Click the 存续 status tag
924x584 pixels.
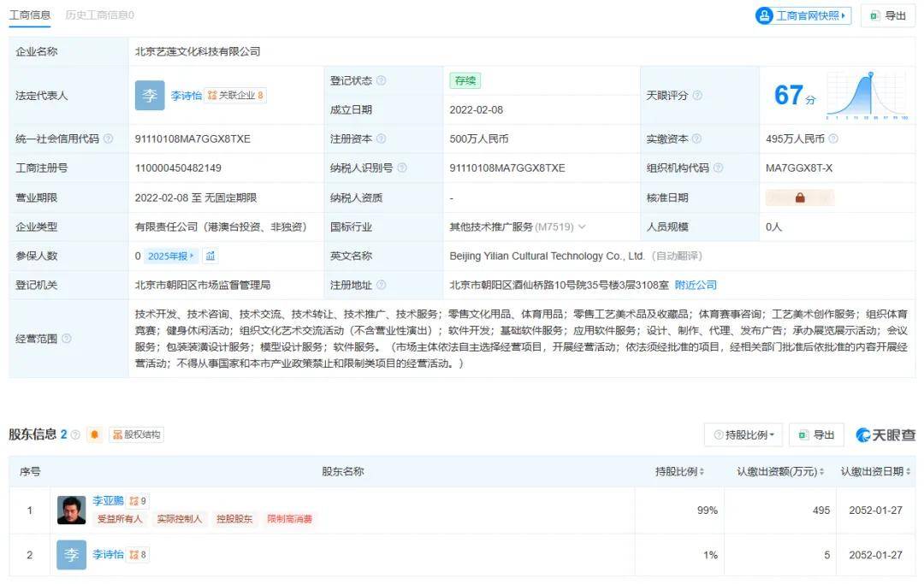pos(465,80)
